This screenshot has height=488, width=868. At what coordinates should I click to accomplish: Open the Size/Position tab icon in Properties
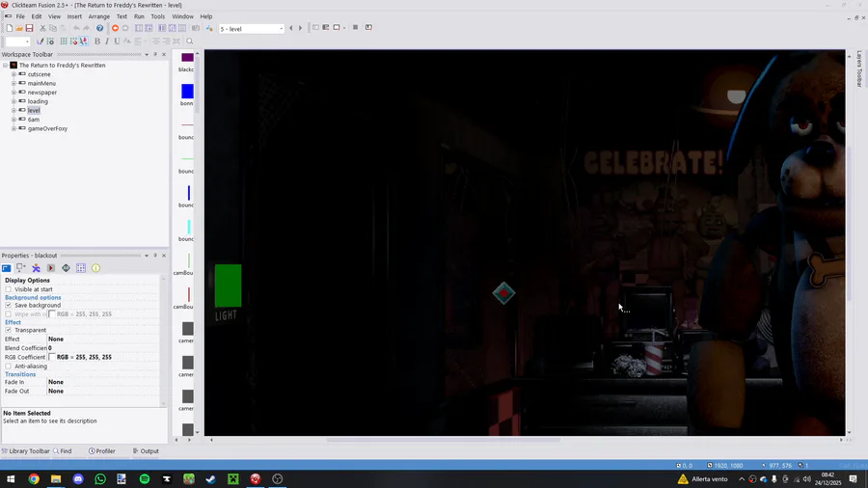pos(21,268)
